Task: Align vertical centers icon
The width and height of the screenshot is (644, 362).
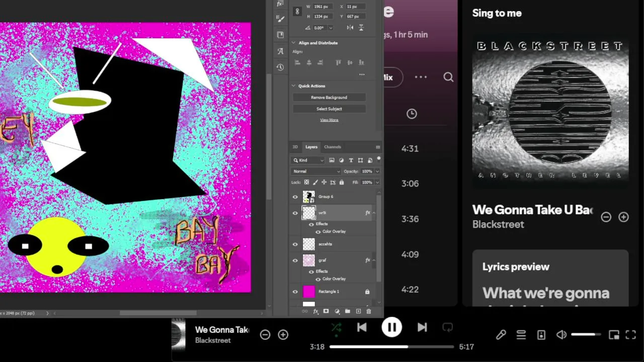Action: pyautogui.click(x=350, y=62)
